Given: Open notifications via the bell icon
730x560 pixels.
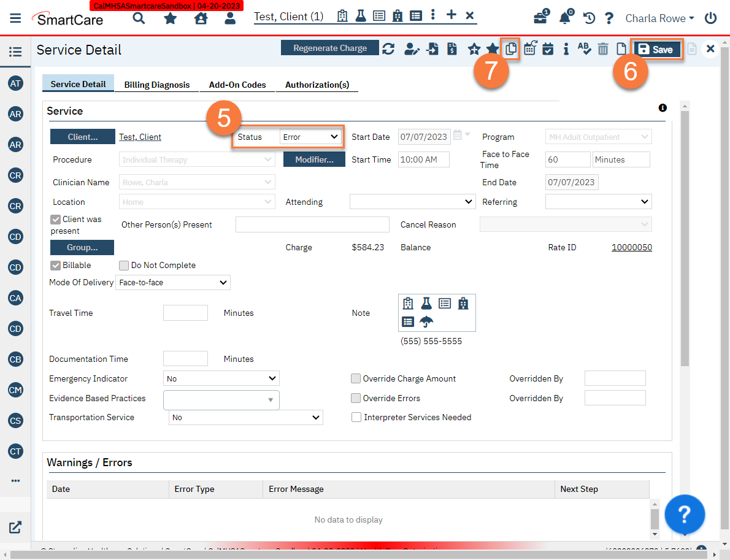Looking at the screenshot, I should (x=565, y=18).
